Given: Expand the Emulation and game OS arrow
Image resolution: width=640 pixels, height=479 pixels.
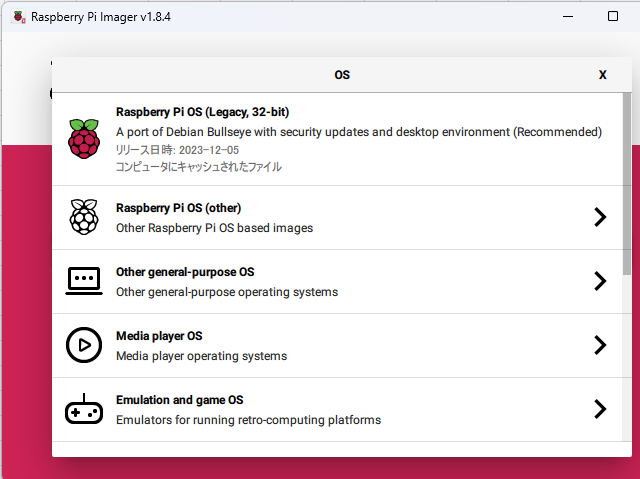Looking at the screenshot, I should 600,409.
